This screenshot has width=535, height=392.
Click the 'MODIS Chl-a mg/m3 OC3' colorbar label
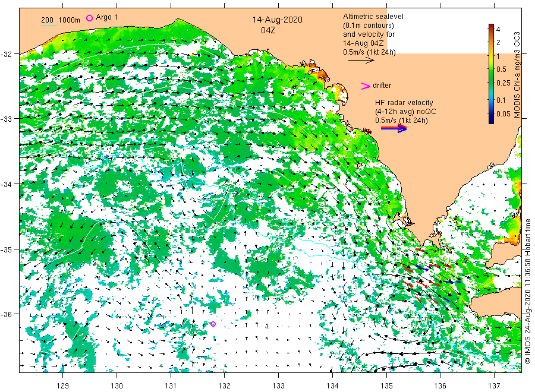(517, 75)
